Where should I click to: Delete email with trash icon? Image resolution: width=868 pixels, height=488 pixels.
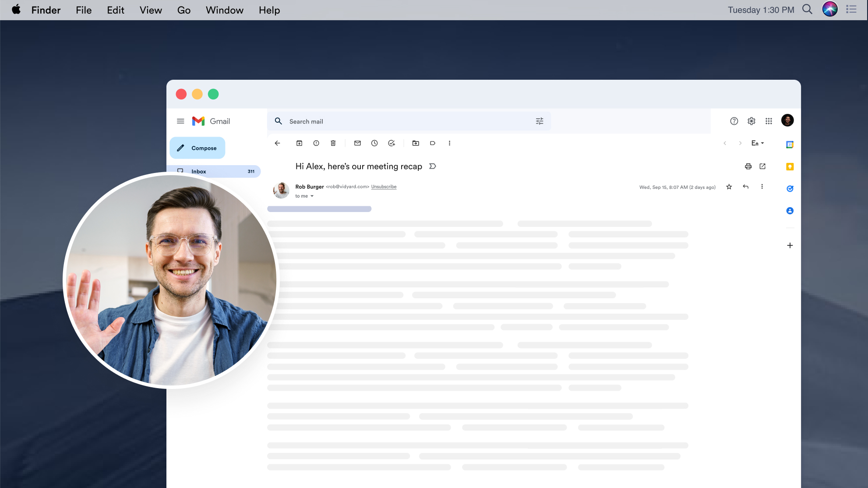pyautogui.click(x=333, y=143)
